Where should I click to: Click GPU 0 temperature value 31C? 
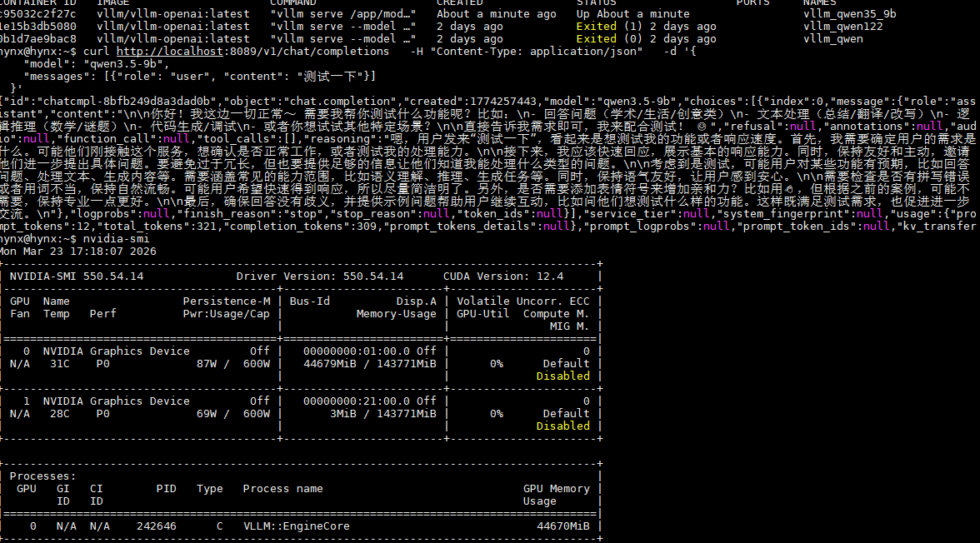[x=60, y=364]
